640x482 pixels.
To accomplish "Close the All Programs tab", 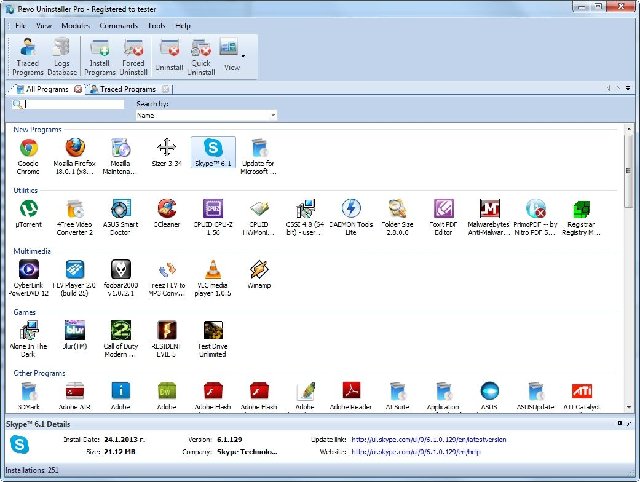I will tap(78, 89).
